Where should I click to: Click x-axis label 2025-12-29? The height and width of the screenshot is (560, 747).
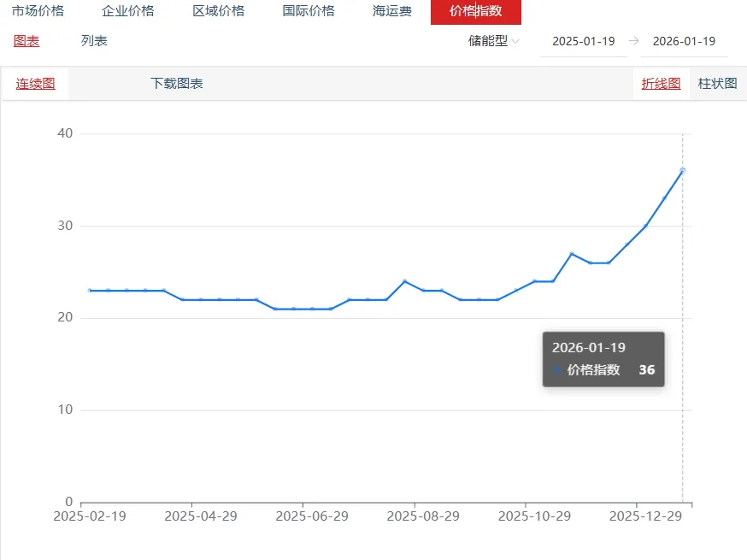[x=645, y=516]
